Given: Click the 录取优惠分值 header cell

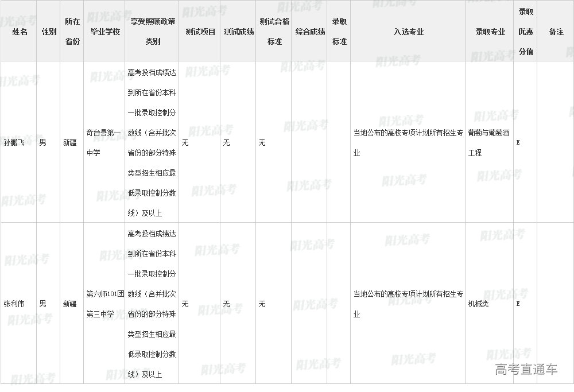Looking at the screenshot, I should coord(526,32).
